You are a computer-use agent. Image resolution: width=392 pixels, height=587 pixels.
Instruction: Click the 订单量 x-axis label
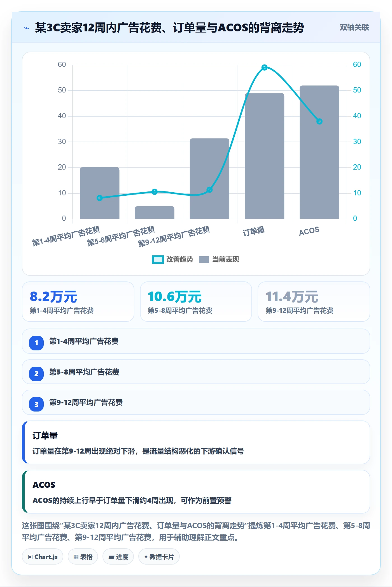tap(254, 232)
